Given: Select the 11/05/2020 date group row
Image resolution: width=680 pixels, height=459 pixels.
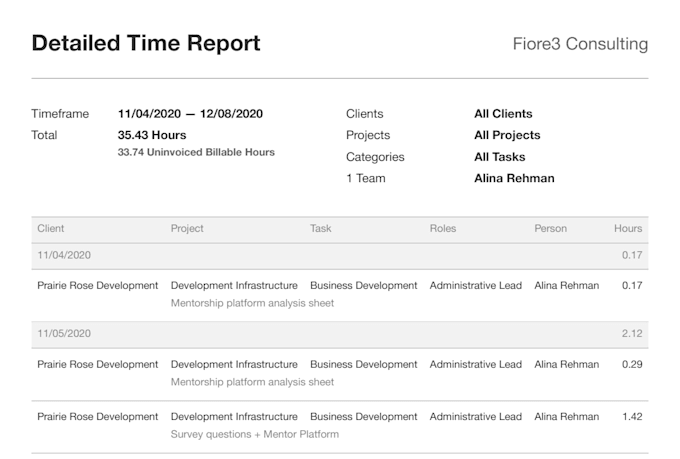Looking at the screenshot, I should tap(340, 334).
